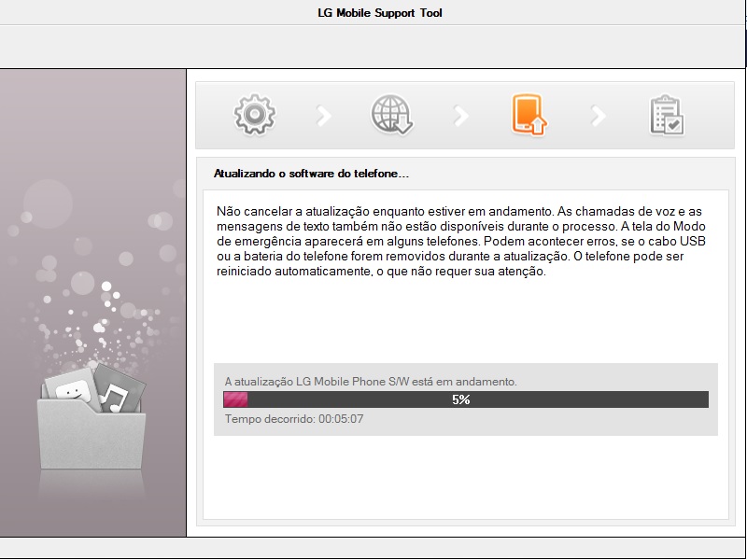Click the gear settings step icon
The image size is (747, 560).
click(254, 115)
